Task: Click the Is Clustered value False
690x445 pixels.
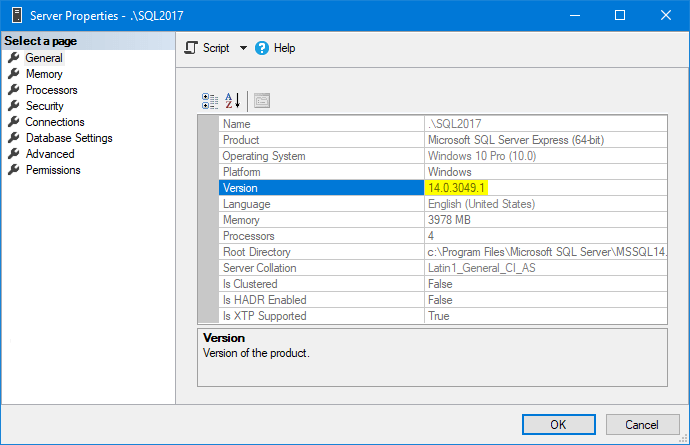Action: coord(440,283)
